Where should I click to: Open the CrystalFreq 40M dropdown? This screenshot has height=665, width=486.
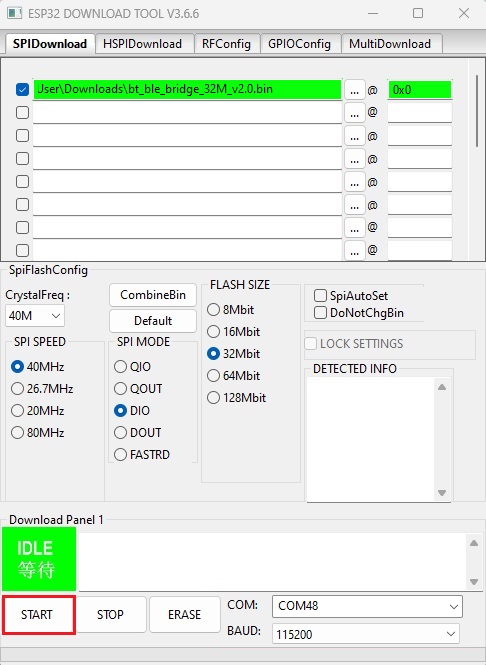click(x=35, y=316)
